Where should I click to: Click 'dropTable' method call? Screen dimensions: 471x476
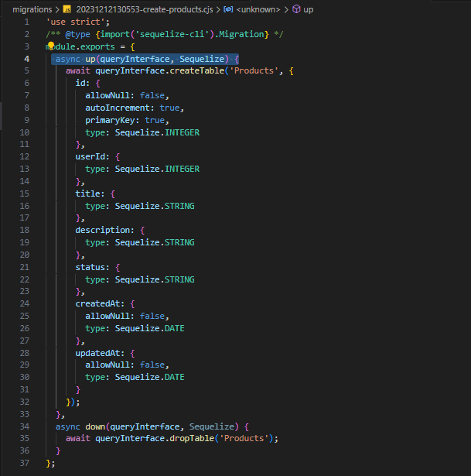[x=192, y=438]
